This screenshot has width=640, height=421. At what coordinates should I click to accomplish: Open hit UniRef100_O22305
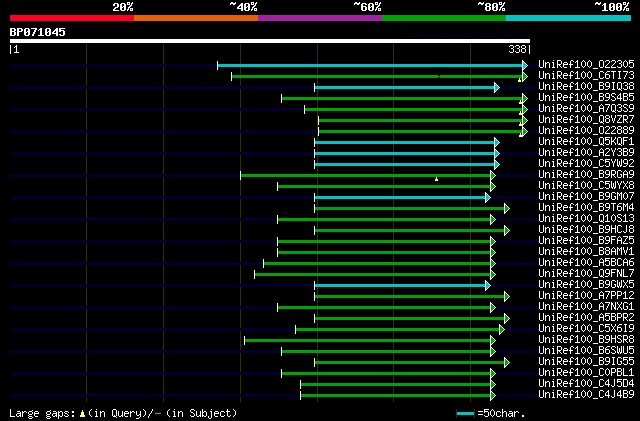point(586,64)
